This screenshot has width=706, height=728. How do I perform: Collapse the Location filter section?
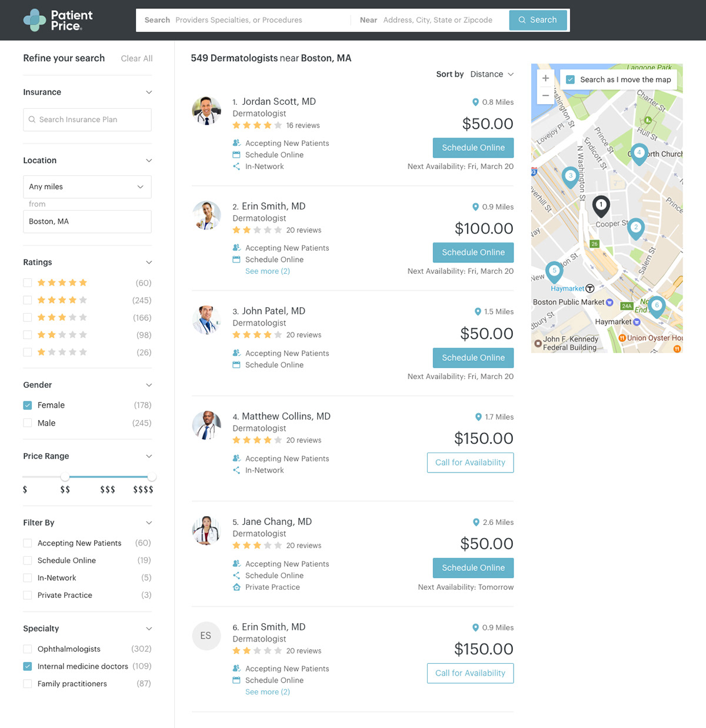click(149, 161)
